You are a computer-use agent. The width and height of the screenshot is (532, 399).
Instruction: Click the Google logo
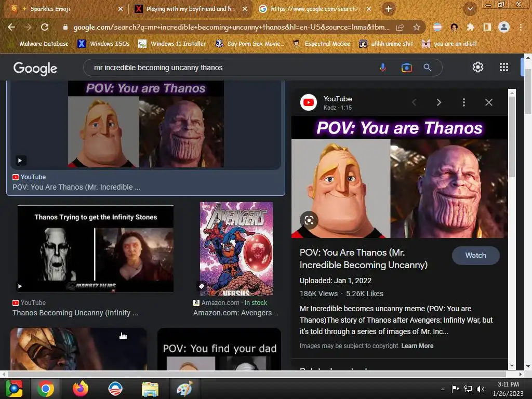click(x=35, y=69)
